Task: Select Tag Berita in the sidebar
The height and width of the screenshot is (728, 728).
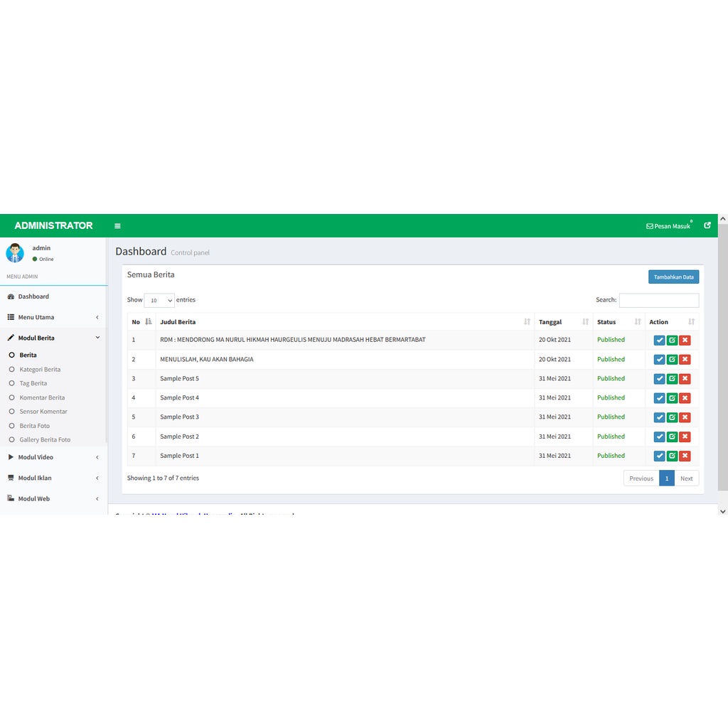Action: point(33,383)
